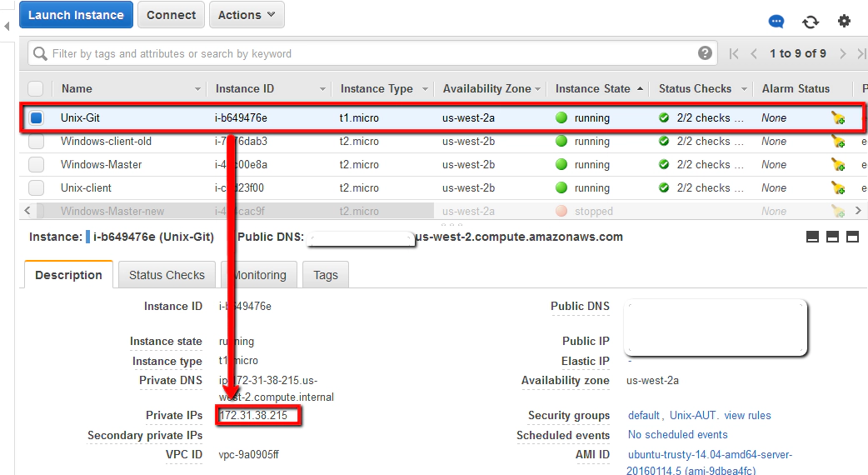Minimize the details pane layout icon
This screenshot has height=475, width=868.
coord(812,237)
